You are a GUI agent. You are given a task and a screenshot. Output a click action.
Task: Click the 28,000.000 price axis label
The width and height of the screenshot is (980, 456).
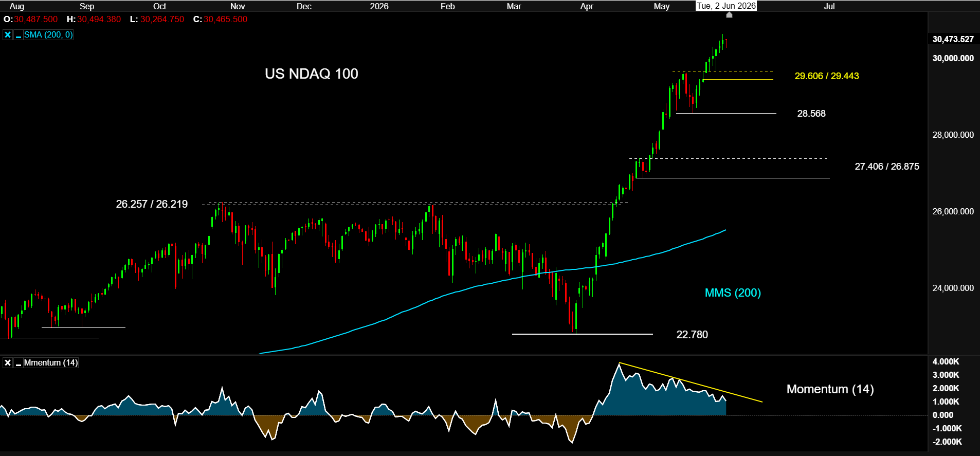(x=953, y=135)
